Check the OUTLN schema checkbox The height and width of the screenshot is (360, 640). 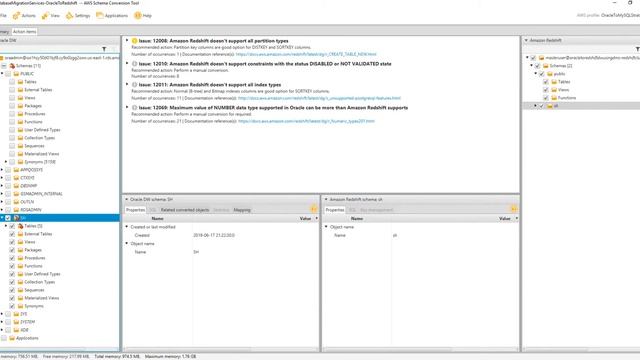(8, 202)
